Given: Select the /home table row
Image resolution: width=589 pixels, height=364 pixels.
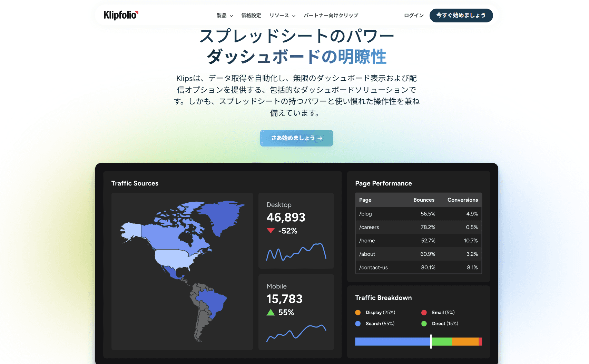Looking at the screenshot, I should pos(419,241).
